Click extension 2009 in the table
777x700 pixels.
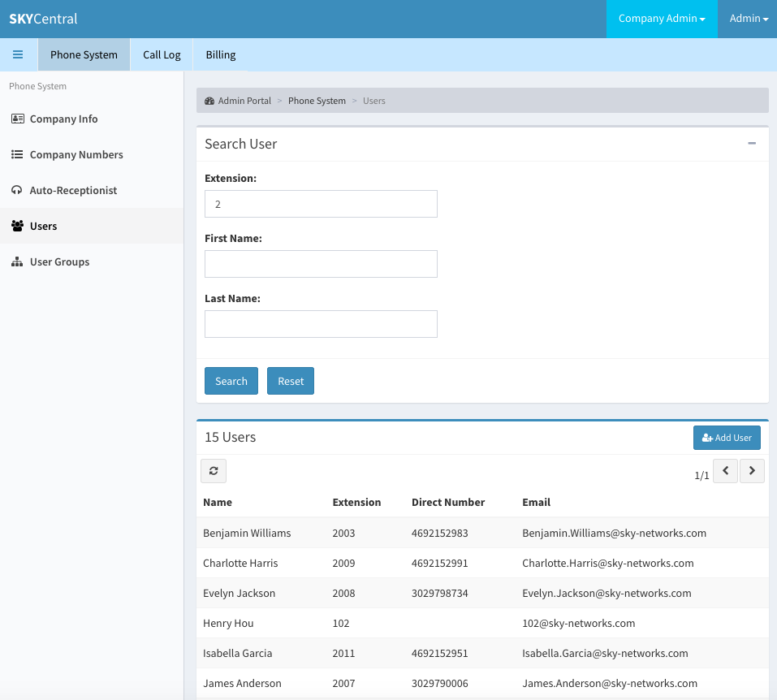tap(343, 564)
